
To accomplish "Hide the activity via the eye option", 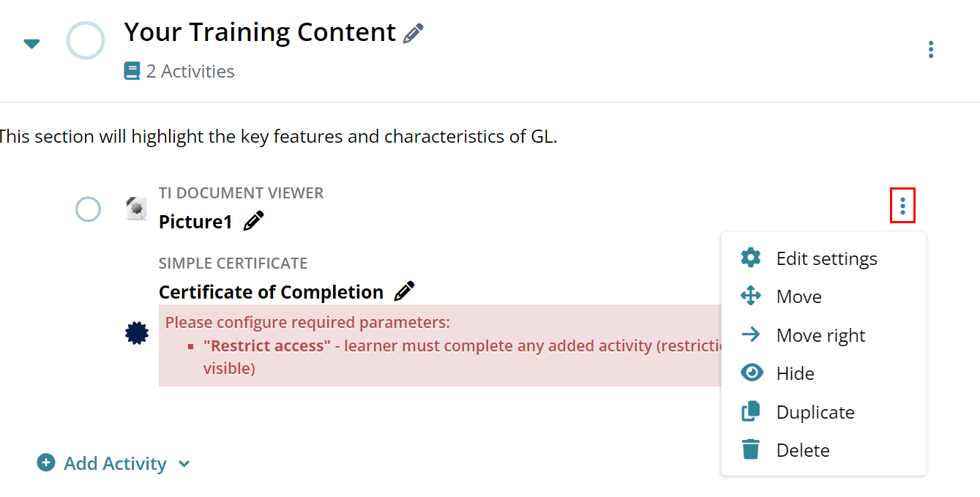I will click(795, 373).
